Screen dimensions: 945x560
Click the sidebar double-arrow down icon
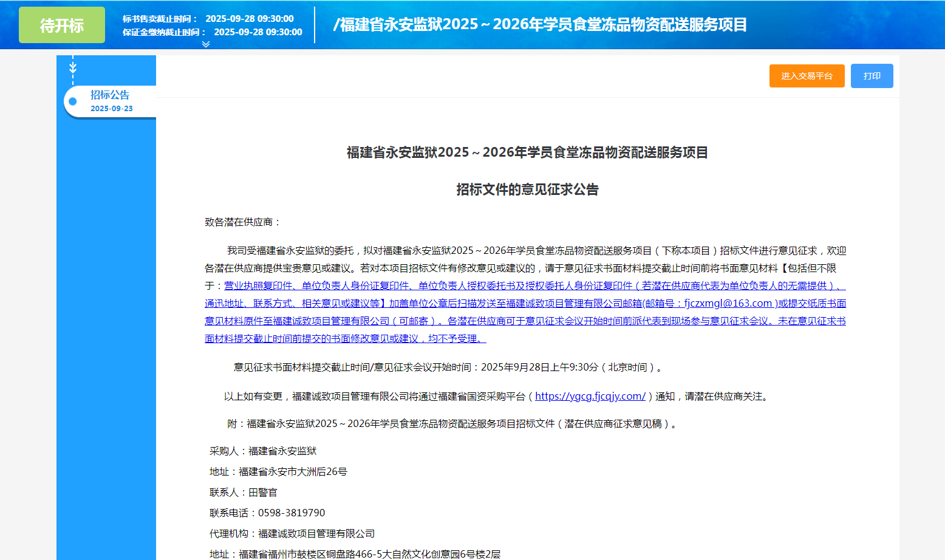click(x=73, y=67)
